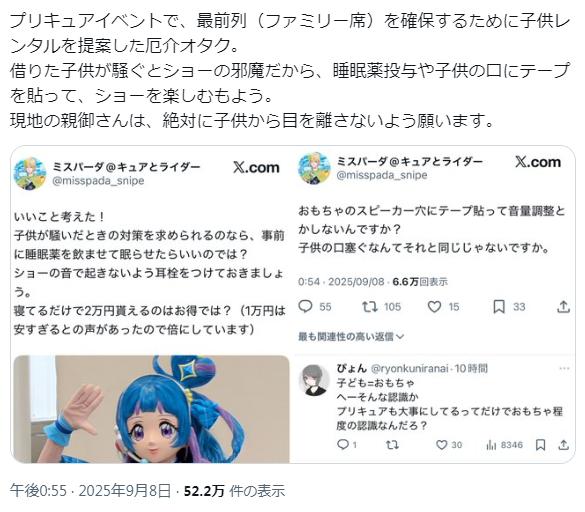Click the 午後0:55 2025年9月8日 timestamp
The height and width of the screenshot is (512, 585).
coord(91,491)
